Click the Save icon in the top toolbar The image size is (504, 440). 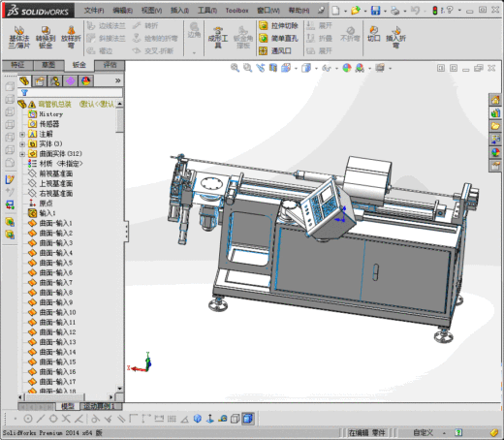click(x=375, y=11)
